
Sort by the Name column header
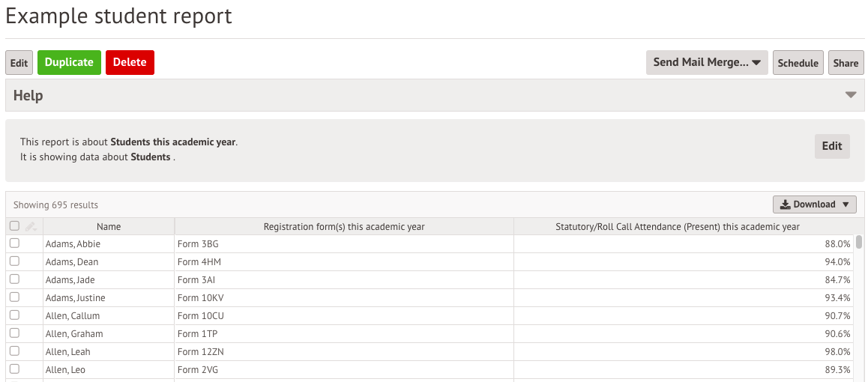[109, 227]
